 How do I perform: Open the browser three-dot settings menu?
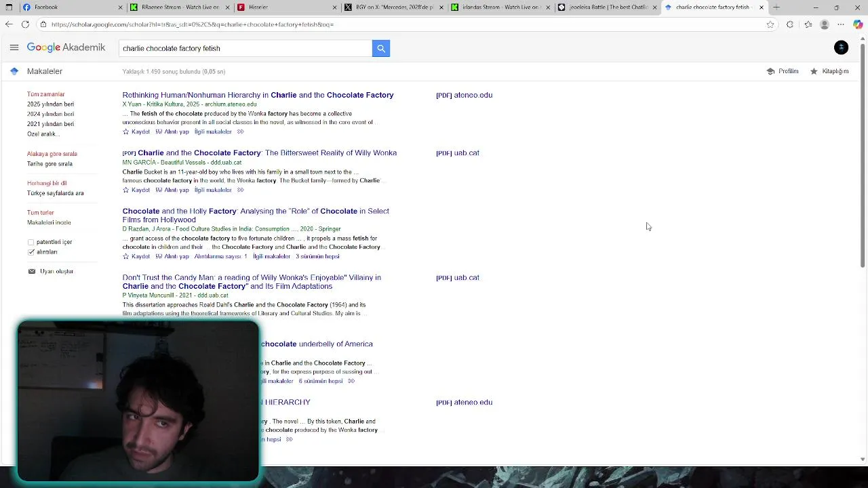(x=841, y=24)
